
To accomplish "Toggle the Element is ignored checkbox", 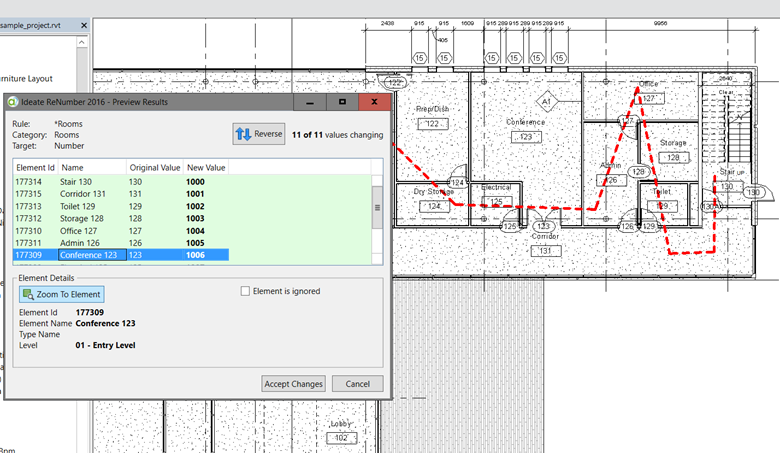I will (x=245, y=291).
